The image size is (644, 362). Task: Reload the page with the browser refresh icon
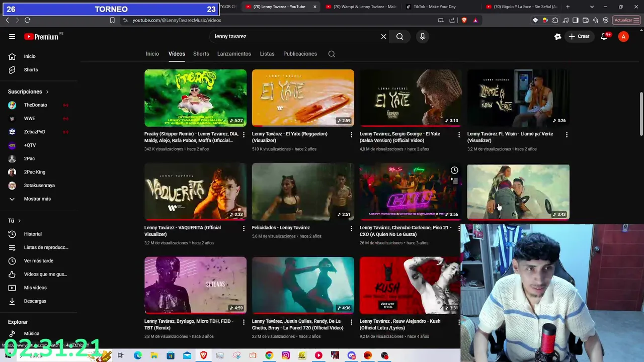point(27,20)
